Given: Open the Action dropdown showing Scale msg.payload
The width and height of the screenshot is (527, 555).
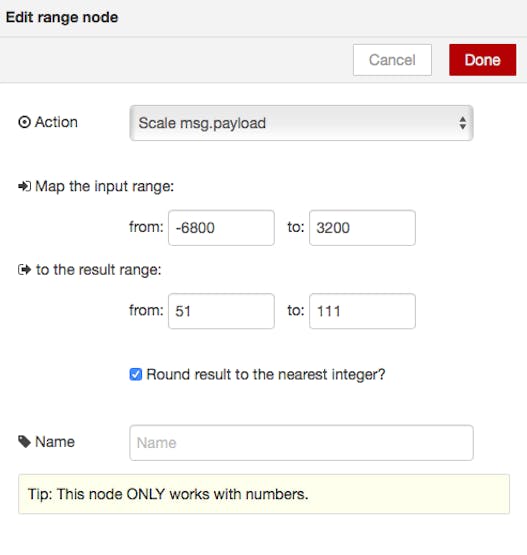Looking at the screenshot, I should point(302,123).
